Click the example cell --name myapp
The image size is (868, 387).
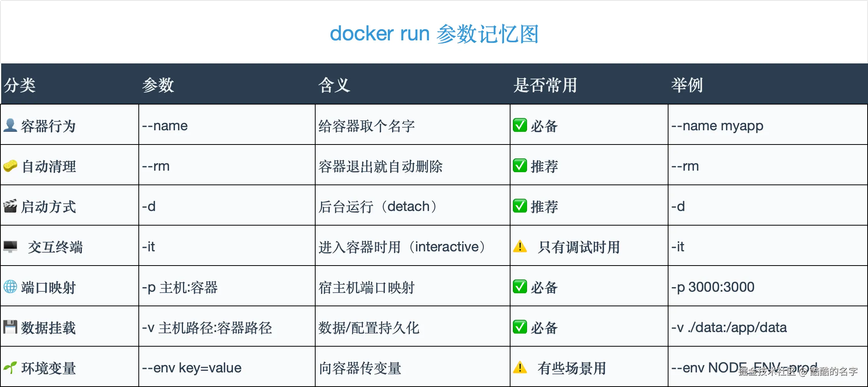click(x=717, y=126)
